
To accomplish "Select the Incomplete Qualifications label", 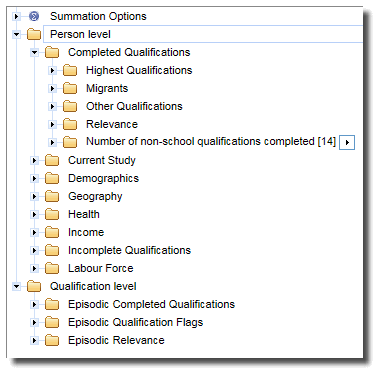I will click(129, 250).
